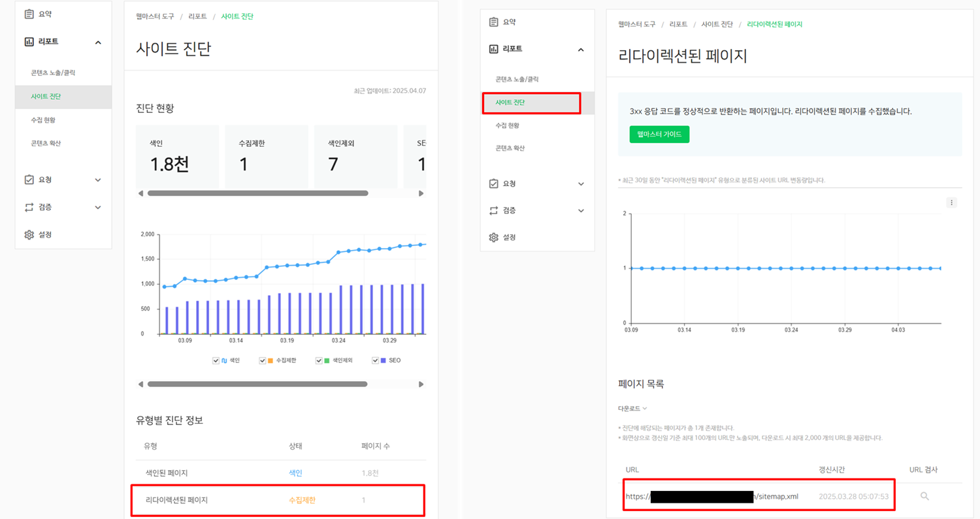The height and width of the screenshot is (519, 980).
Task: Open the three-dot options icon above the chart
Action: point(951,202)
